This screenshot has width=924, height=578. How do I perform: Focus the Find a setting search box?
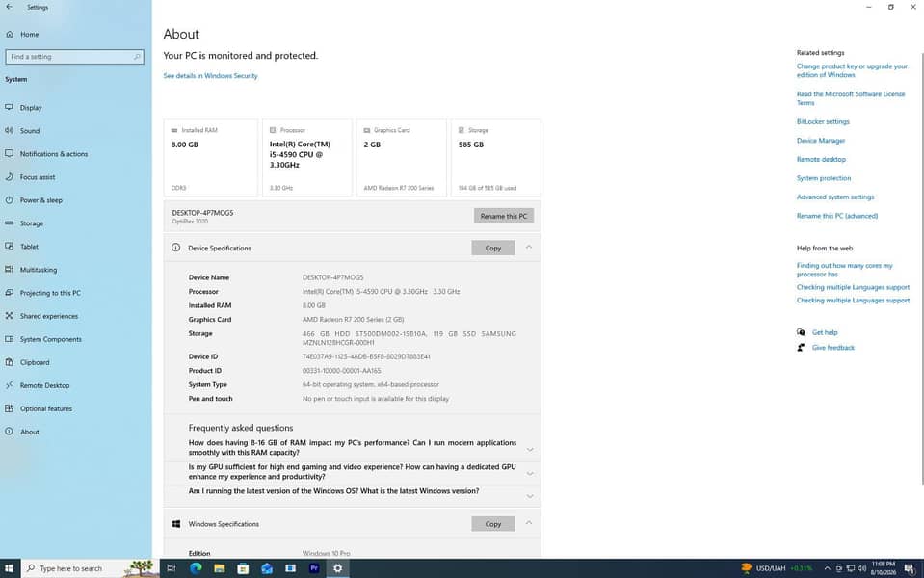pyautogui.click(x=74, y=57)
